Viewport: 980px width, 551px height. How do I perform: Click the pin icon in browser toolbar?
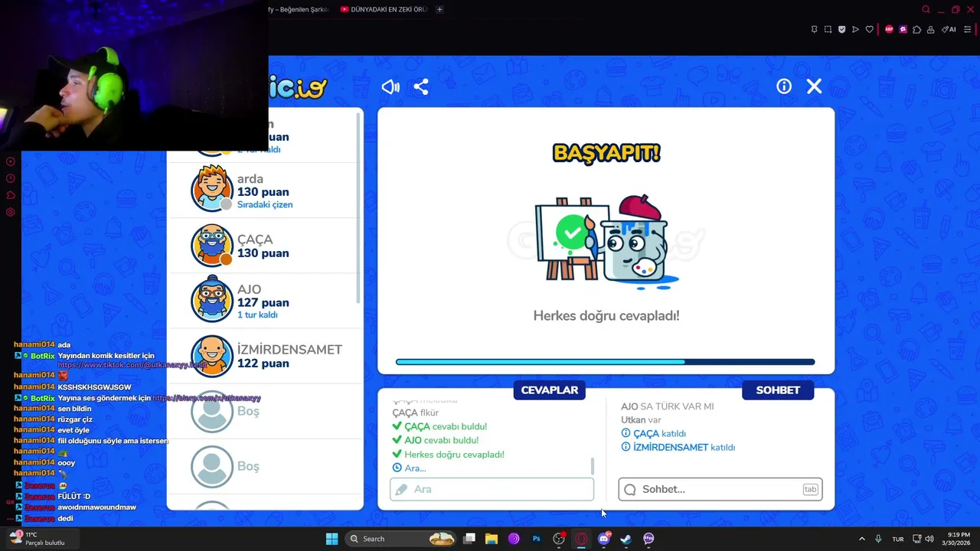coord(814,29)
